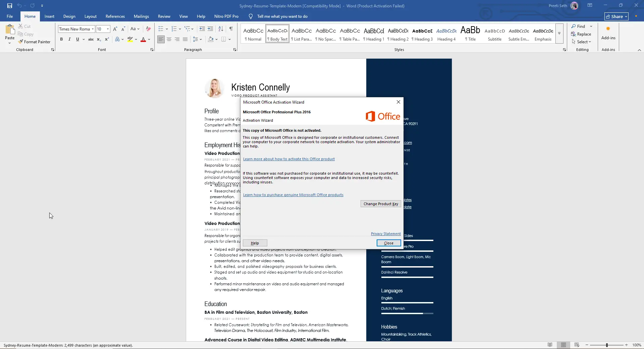The height and width of the screenshot is (349, 644).
Task: Click the Strikethrough icon
Action: 91,39
